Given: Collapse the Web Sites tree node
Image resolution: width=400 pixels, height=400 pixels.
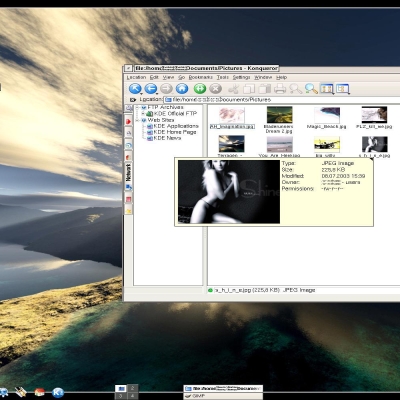Looking at the screenshot, I should point(137,120).
